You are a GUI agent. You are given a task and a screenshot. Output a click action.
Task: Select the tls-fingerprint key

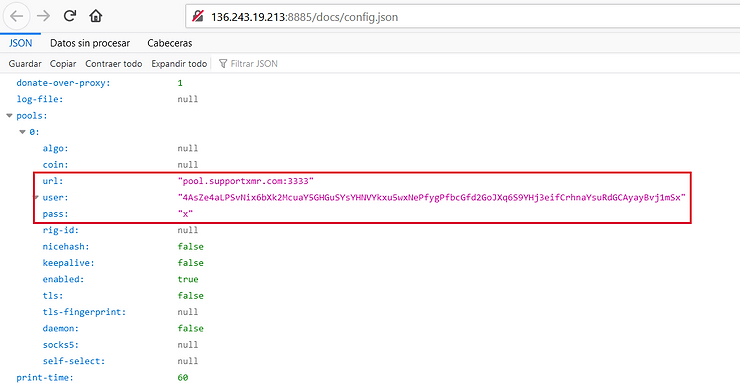point(84,312)
